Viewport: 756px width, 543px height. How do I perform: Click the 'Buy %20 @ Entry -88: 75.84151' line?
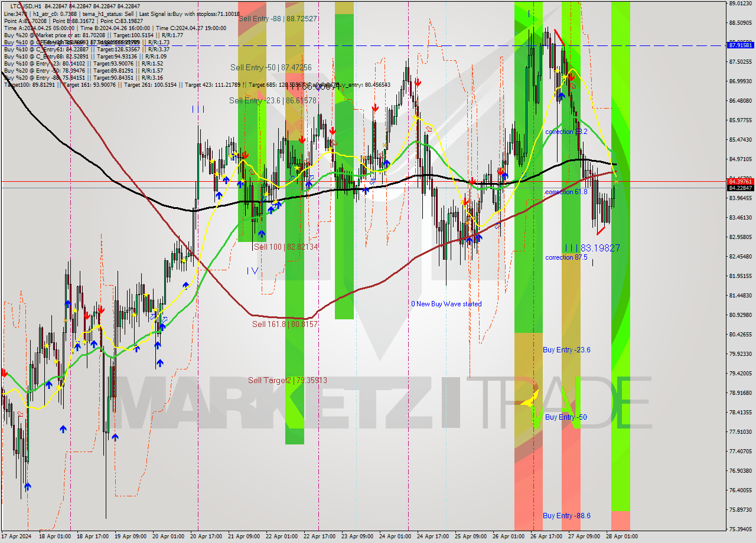tap(83, 77)
